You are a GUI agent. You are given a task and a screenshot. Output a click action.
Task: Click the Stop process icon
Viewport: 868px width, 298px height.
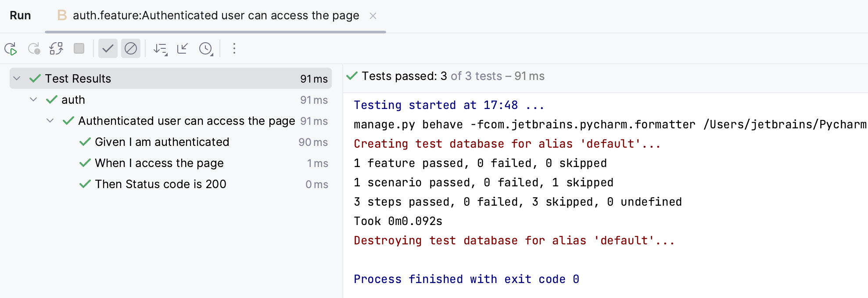point(79,49)
